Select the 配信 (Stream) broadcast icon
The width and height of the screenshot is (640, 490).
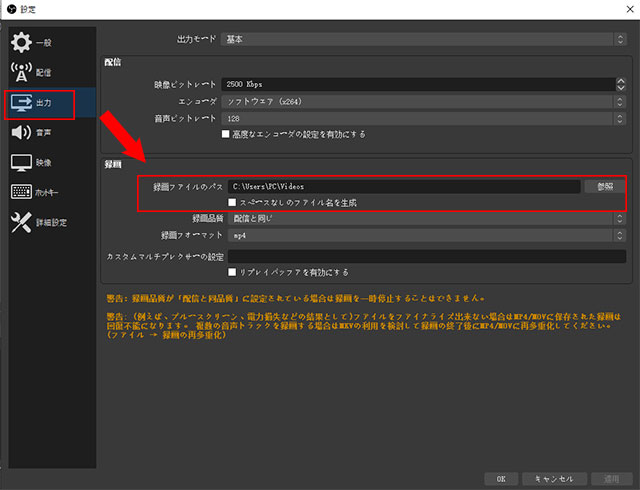coord(21,72)
